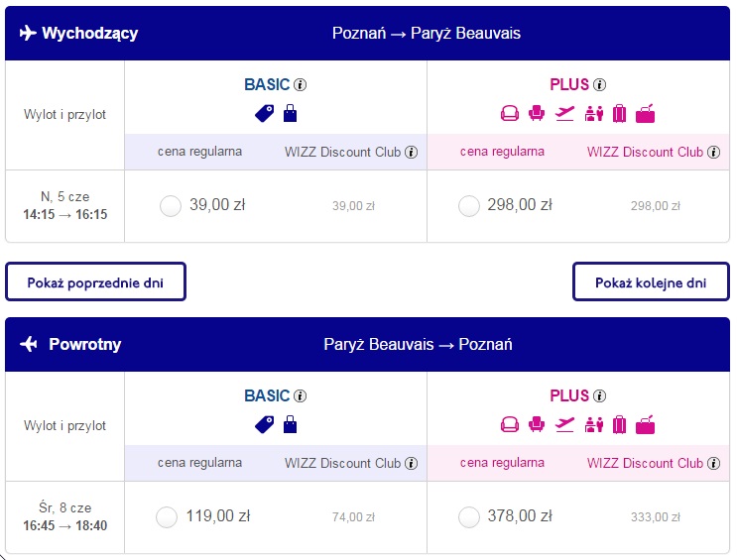737x560 pixels.
Task: Click the 74,00 zł Discount Club return price
Action: (x=353, y=517)
